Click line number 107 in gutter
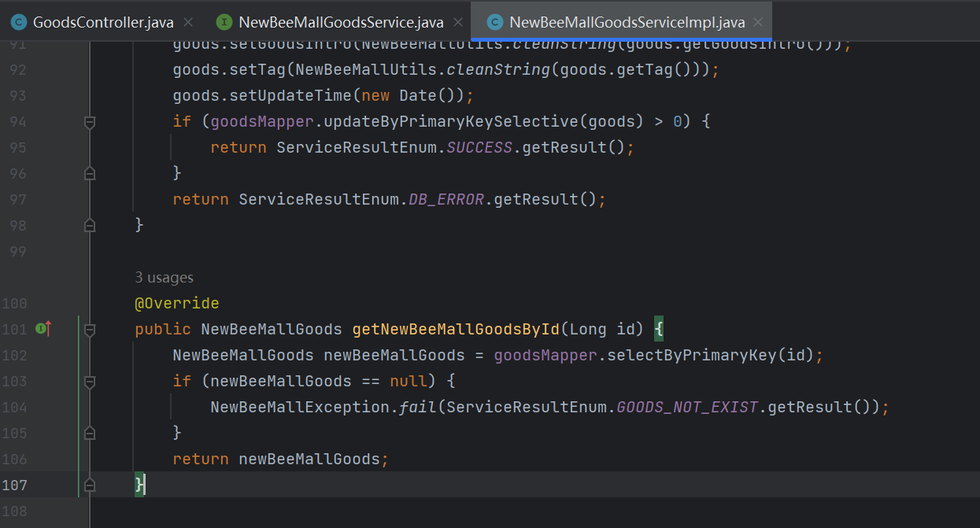Image resolution: width=980 pixels, height=528 pixels. click(x=14, y=485)
